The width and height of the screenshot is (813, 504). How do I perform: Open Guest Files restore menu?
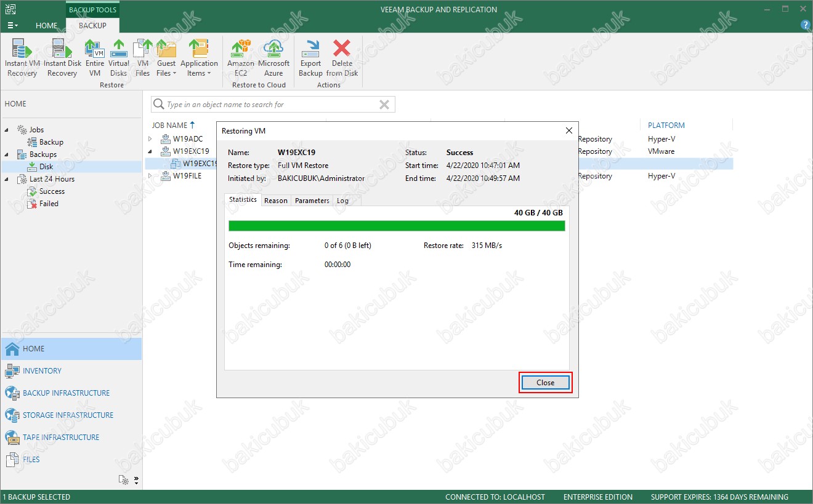tap(166, 58)
